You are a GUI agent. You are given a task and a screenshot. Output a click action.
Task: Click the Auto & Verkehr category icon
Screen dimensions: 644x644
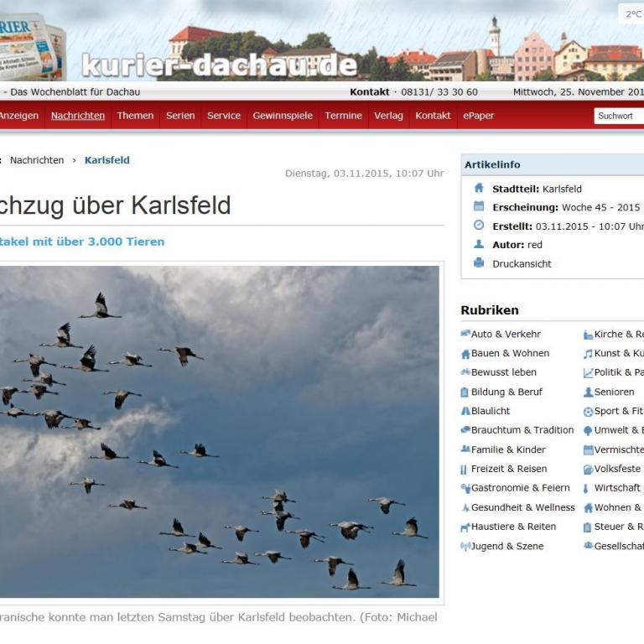[x=465, y=334]
